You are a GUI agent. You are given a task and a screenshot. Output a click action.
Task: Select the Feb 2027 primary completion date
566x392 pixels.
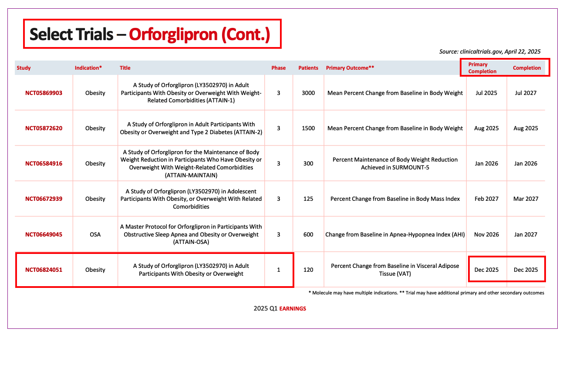(x=486, y=199)
